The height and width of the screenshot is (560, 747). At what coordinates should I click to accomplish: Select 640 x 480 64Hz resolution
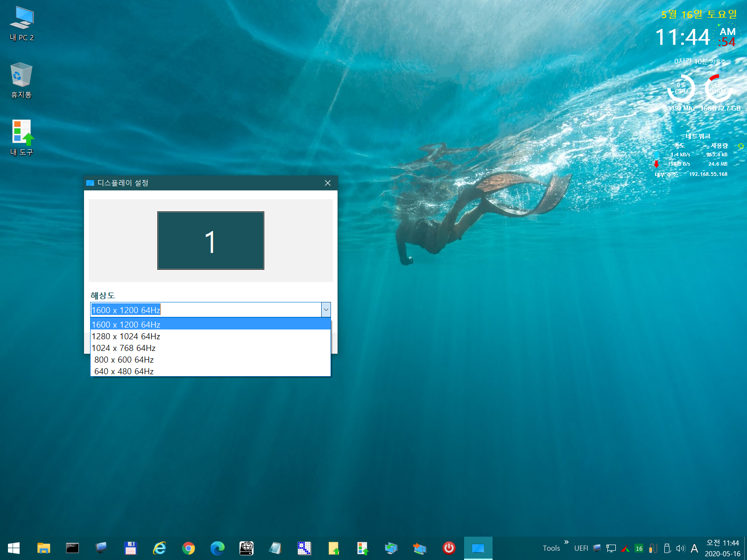click(211, 371)
